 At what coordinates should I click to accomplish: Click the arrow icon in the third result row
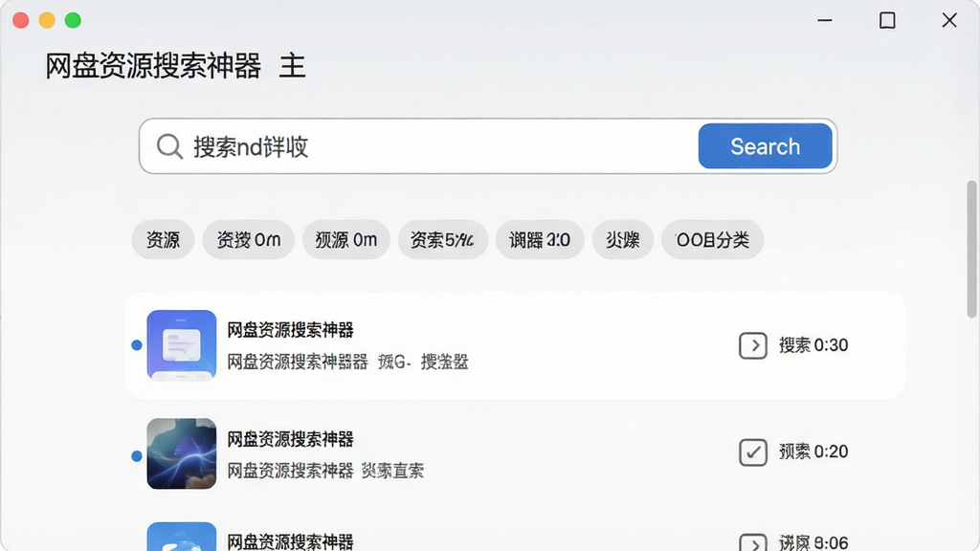(x=753, y=542)
